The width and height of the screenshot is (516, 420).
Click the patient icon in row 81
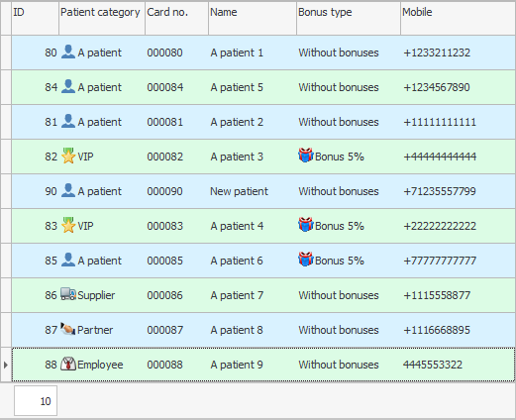pyautogui.click(x=68, y=122)
